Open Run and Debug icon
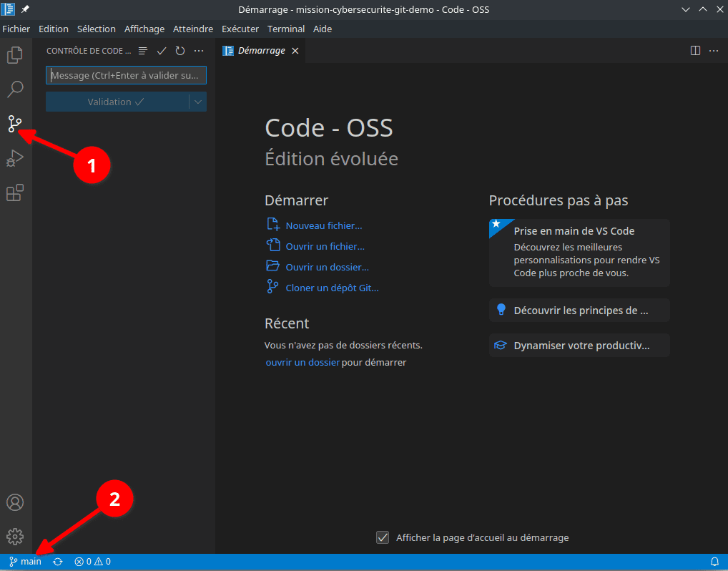 point(15,157)
